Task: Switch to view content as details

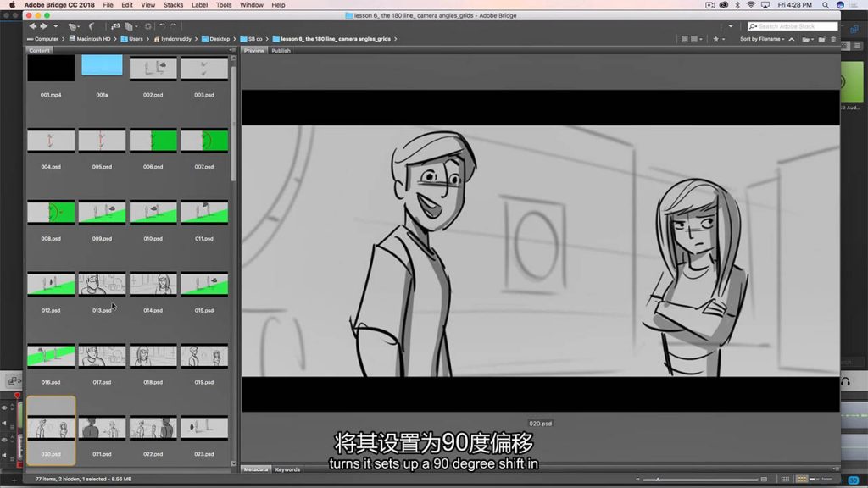Action: coord(813,480)
